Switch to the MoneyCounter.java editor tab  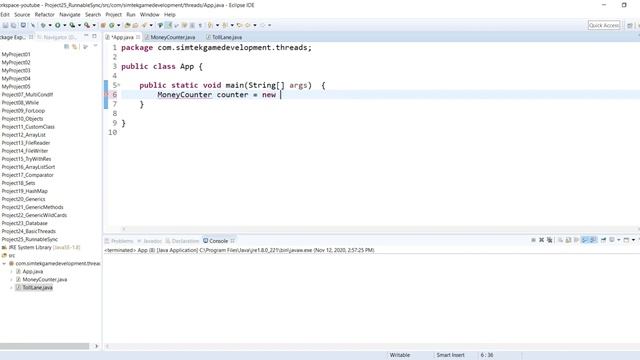[170, 37]
